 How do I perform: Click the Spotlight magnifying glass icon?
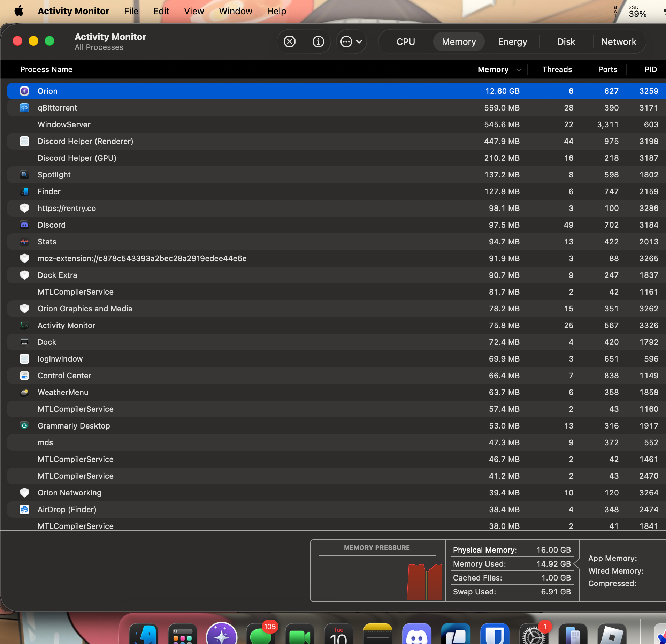click(x=24, y=175)
